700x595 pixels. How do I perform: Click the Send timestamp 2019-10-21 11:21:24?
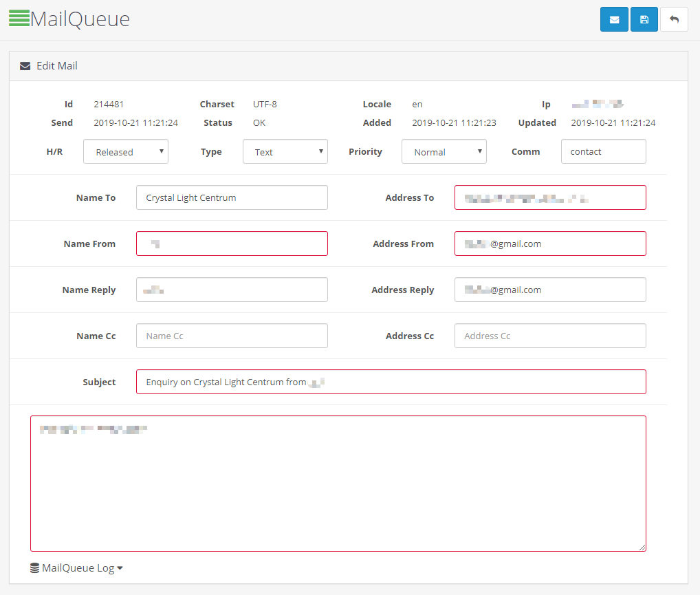(x=135, y=122)
